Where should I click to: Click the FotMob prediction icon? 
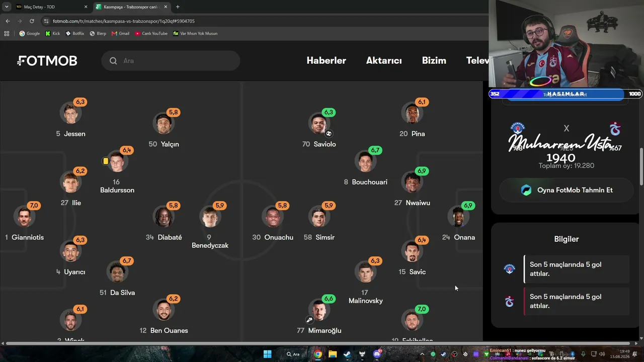point(526,190)
